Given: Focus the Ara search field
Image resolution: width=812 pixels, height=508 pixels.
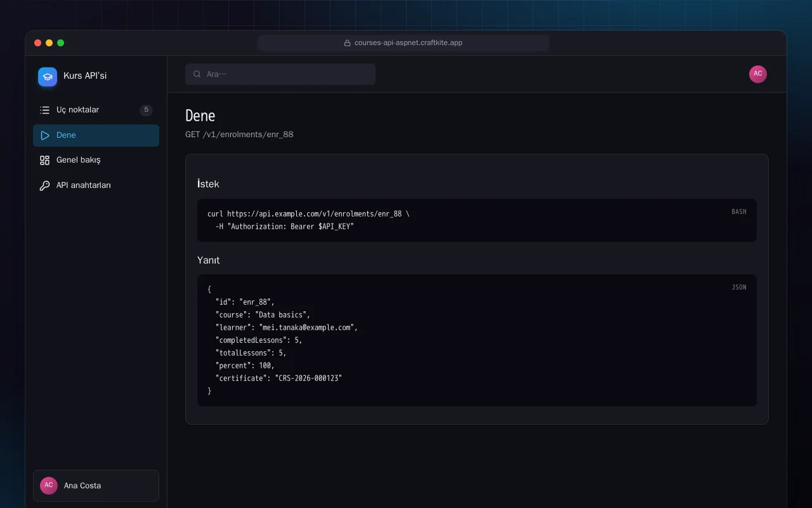Looking at the screenshot, I should (x=280, y=74).
